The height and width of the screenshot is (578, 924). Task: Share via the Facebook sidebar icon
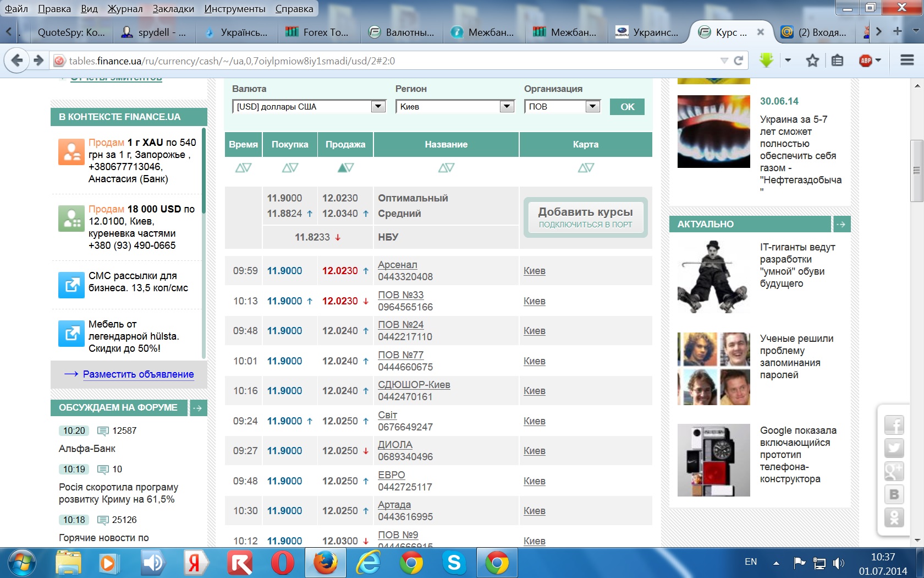pyautogui.click(x=894, y=425)
